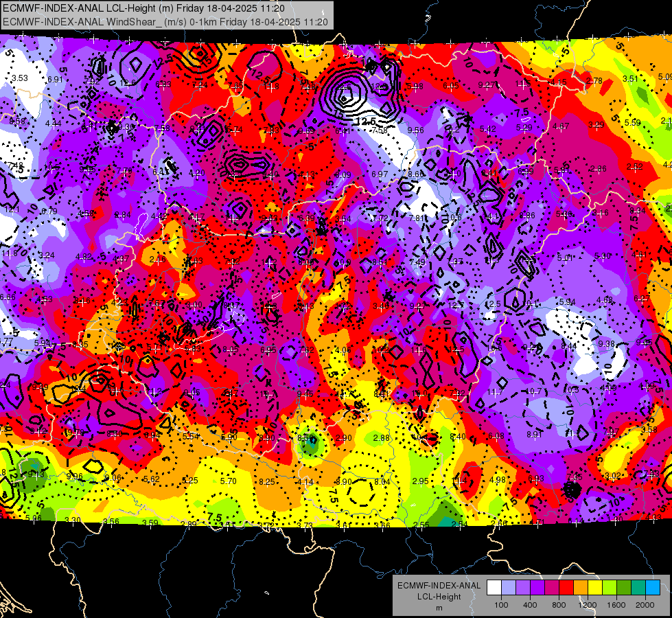
Task: Click the wind shear value 3.53
Action: (x=20, y=78)
